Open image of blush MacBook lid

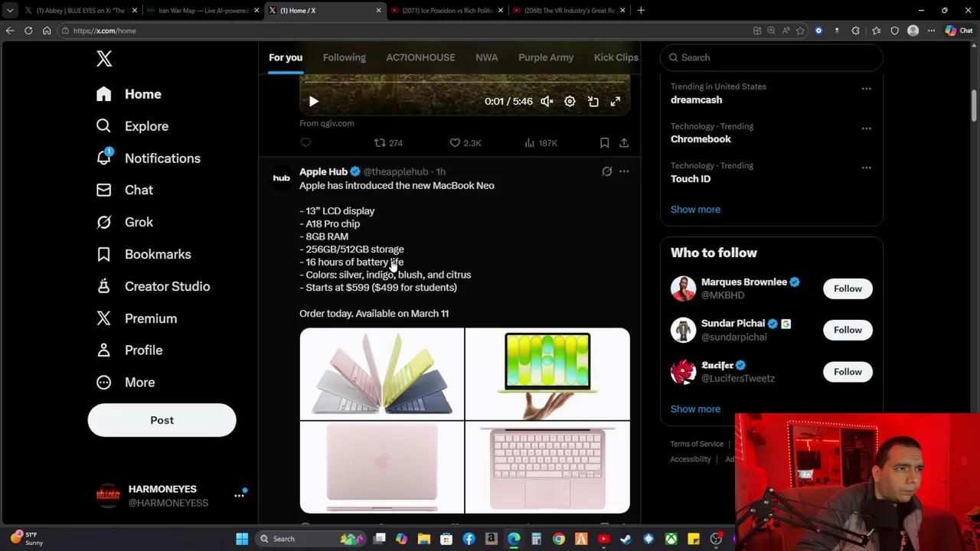[382, 467]
